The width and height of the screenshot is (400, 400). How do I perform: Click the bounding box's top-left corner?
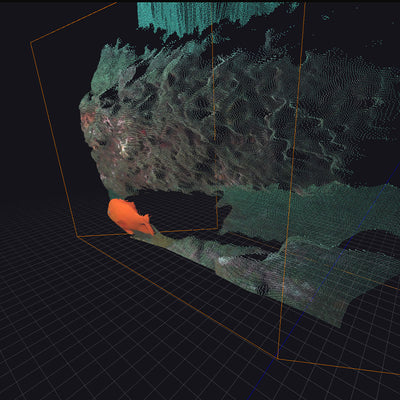(x=31, y=43)
